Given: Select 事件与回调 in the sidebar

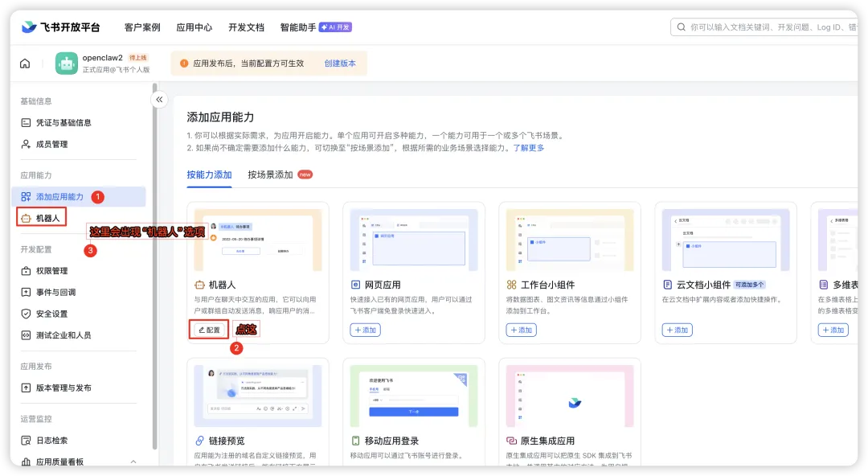Looking at the screenshot, I should [78, 292].
